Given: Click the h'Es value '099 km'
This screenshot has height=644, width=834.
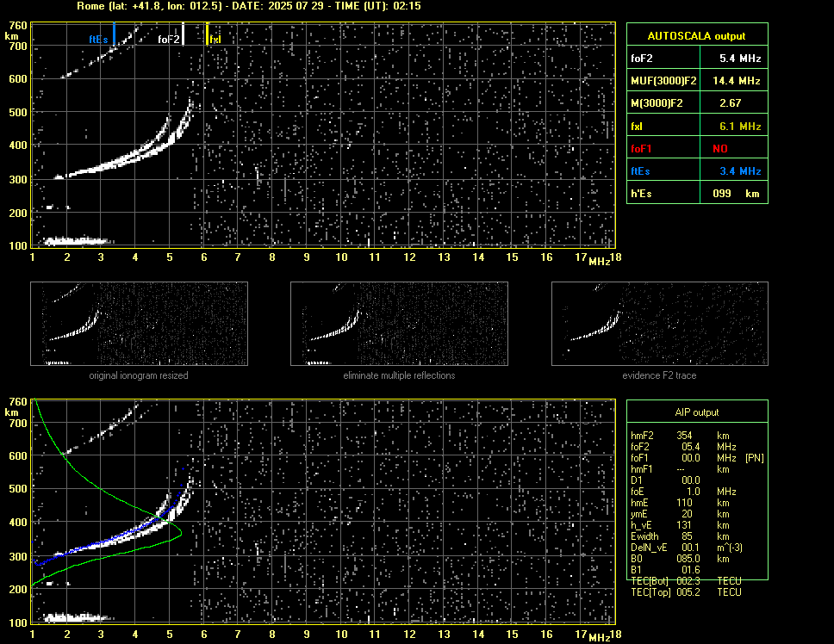Looking at the screenshot, I should 736,194.
